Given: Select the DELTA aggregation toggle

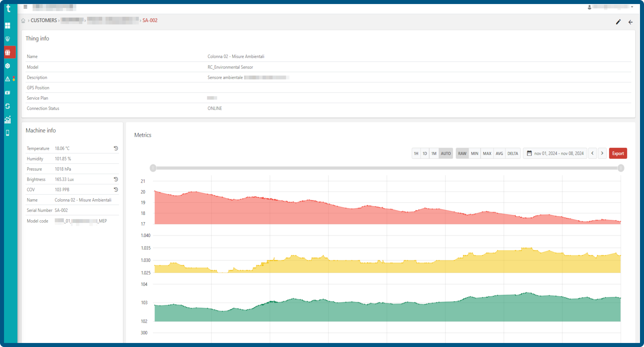Looking at the screenshot, I should (513, 153).
